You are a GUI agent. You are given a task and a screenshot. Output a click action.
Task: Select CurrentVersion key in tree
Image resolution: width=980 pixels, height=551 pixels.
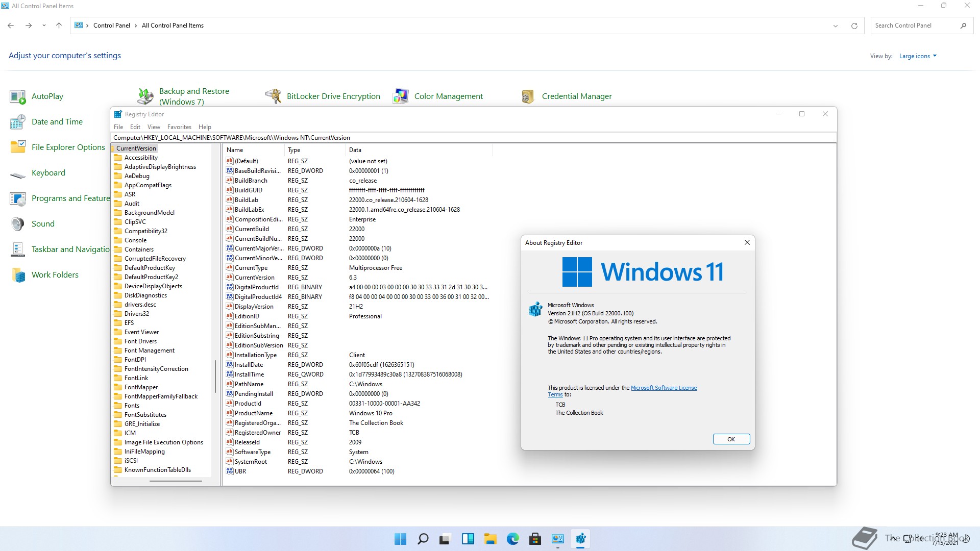point(136,148)
